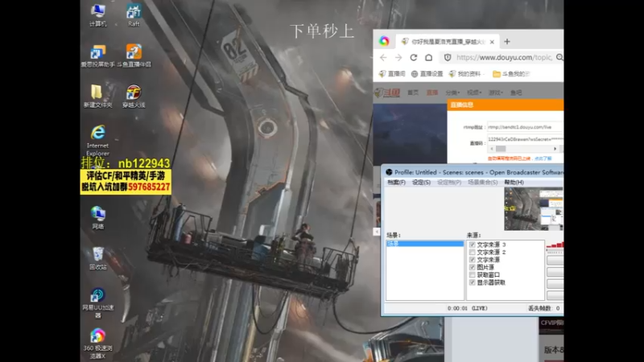Uncheck checkbox for 文字来源 source without number

click(x=473, y=260)
